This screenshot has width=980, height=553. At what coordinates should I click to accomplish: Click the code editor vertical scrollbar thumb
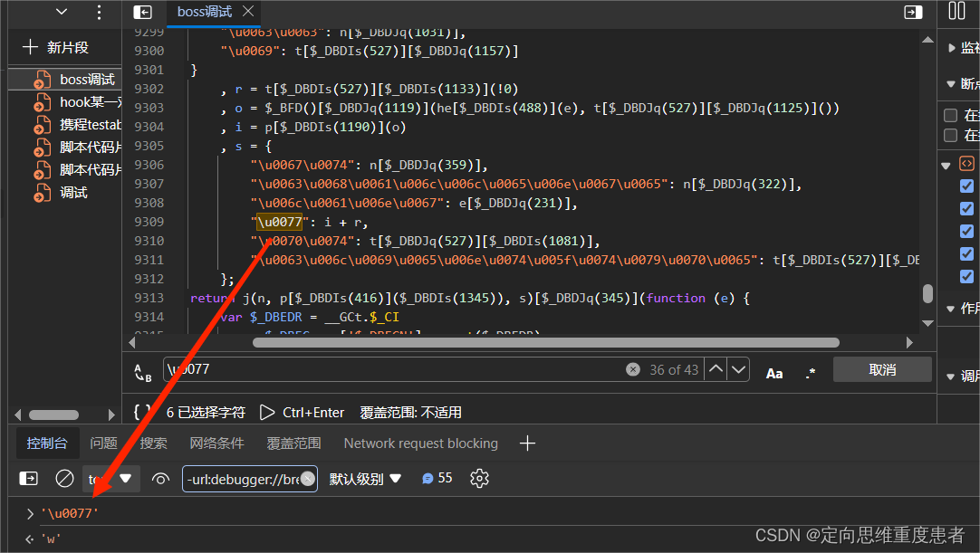[927, 293]
